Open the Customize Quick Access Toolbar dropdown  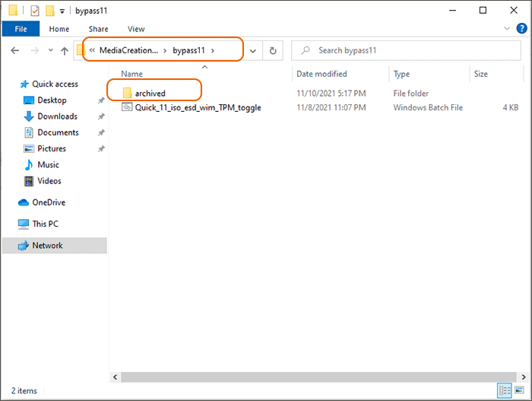tap(62, 11)
